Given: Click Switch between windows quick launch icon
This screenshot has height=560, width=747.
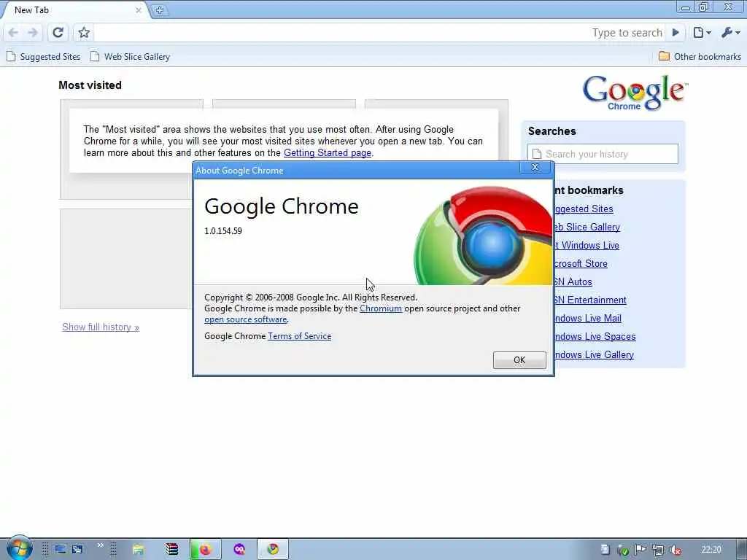Looking at the screenshot, I should 77,550.
